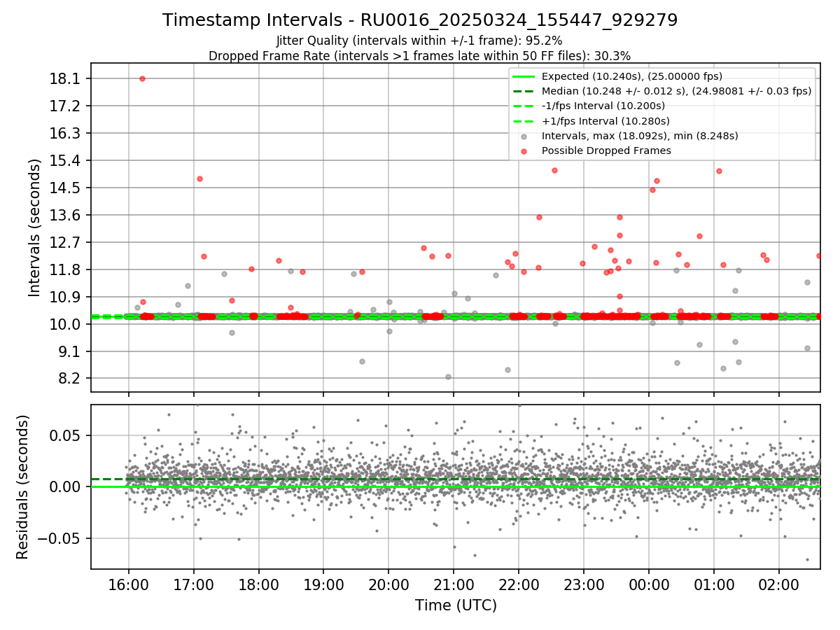Click y-axis tick label "11.8"
This screenshot has width=840, height=630.
(x=64, y=269)
